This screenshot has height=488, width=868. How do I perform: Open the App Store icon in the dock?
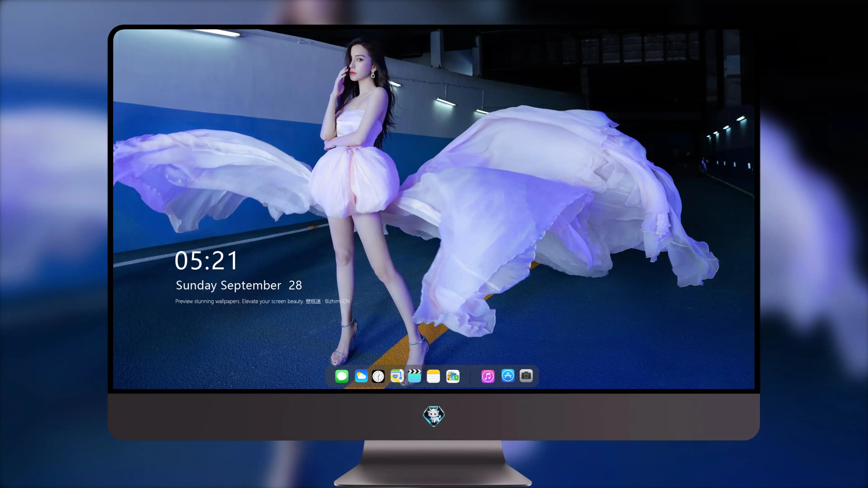point(508,375)
